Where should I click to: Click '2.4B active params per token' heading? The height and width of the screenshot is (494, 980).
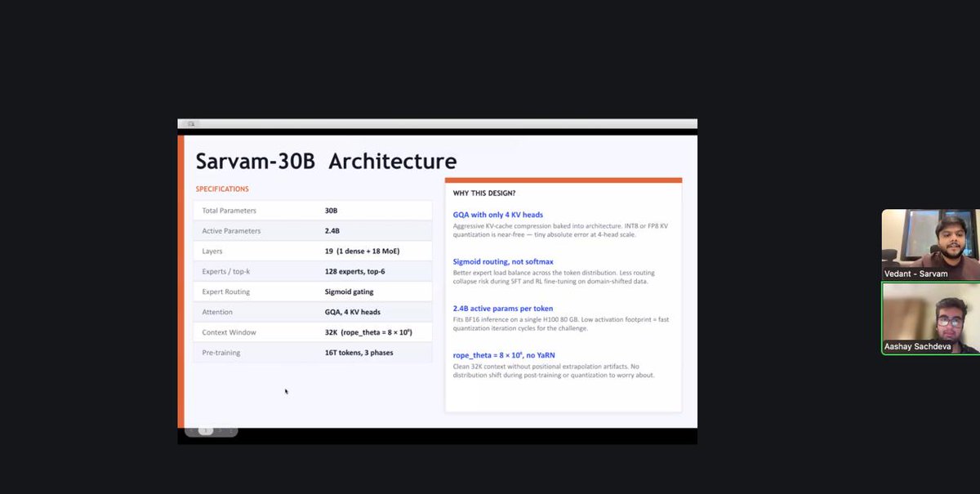[x=503, y=309]
